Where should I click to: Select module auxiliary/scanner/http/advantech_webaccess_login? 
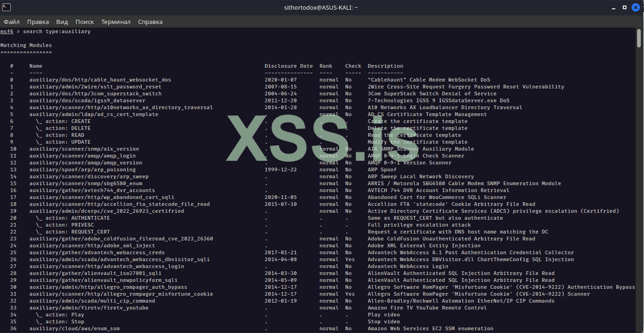pyautogui.click(x=107, y=266)
